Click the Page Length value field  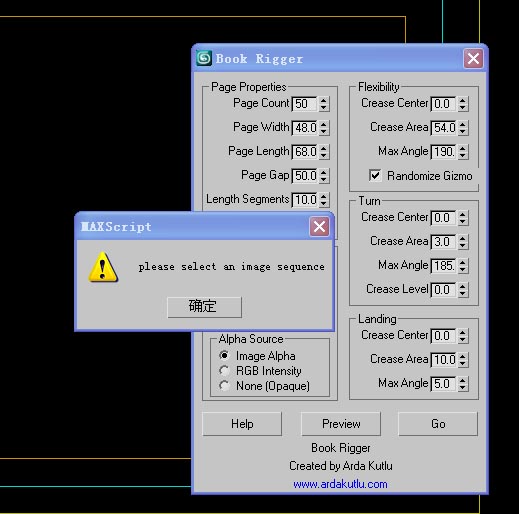304,152
